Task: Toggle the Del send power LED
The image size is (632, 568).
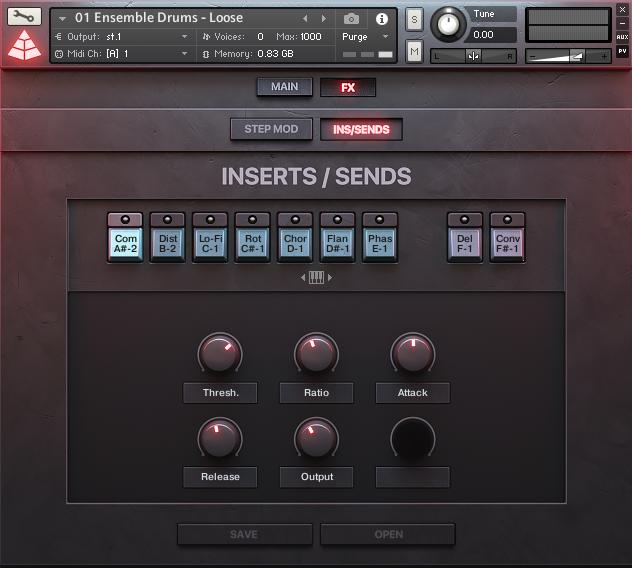Action: pyautogui.click(x=465, y=220)
